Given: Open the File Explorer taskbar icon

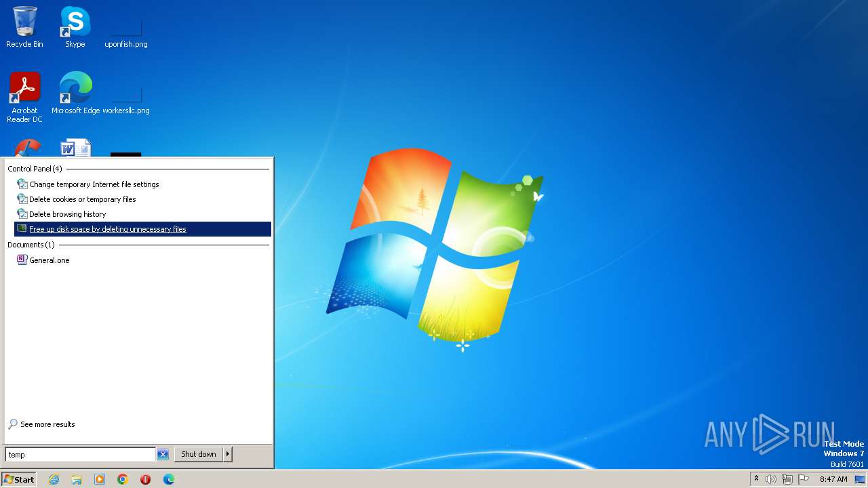Looking at the screenshot, I should pyautogui.click(x=77, y=479).
